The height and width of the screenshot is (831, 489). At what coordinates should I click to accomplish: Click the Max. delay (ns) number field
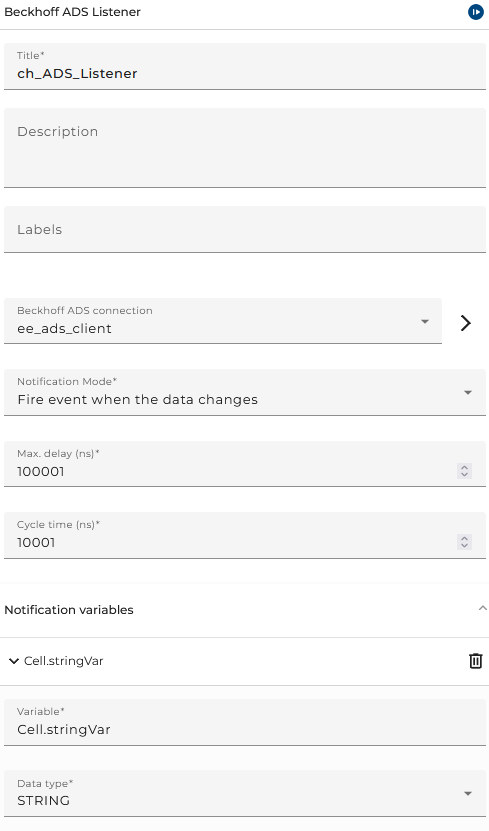pos(230,464)
